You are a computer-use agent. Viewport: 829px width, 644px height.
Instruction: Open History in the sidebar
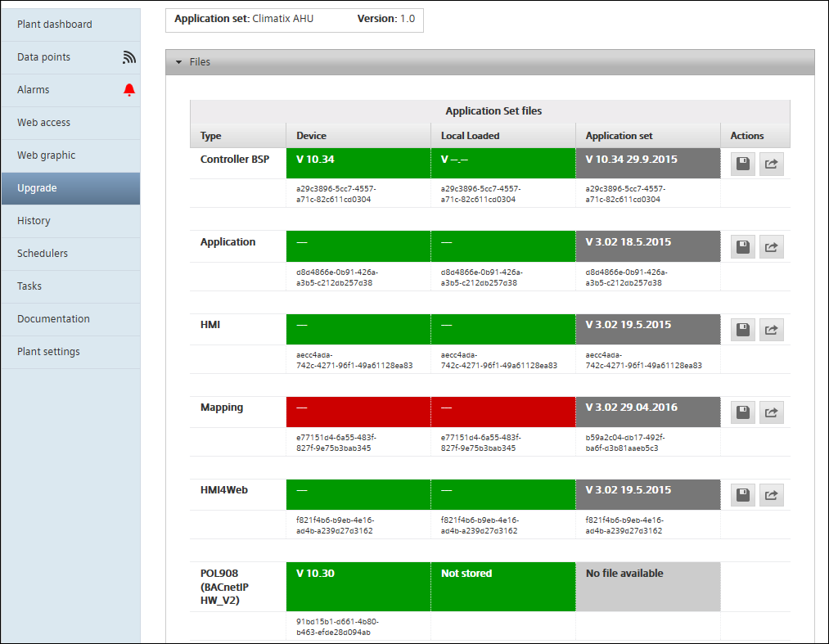pyautogui.click(x=70, y=221)
